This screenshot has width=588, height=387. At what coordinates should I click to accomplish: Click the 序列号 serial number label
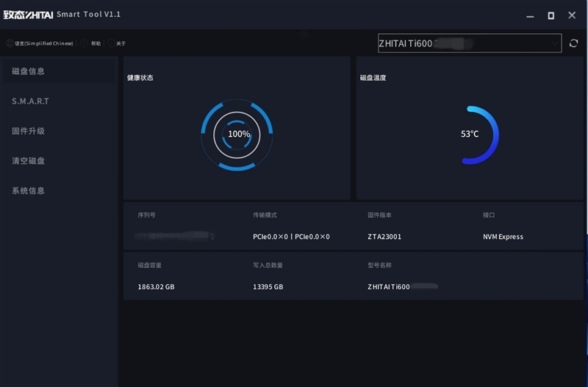(x=146, y=215)
